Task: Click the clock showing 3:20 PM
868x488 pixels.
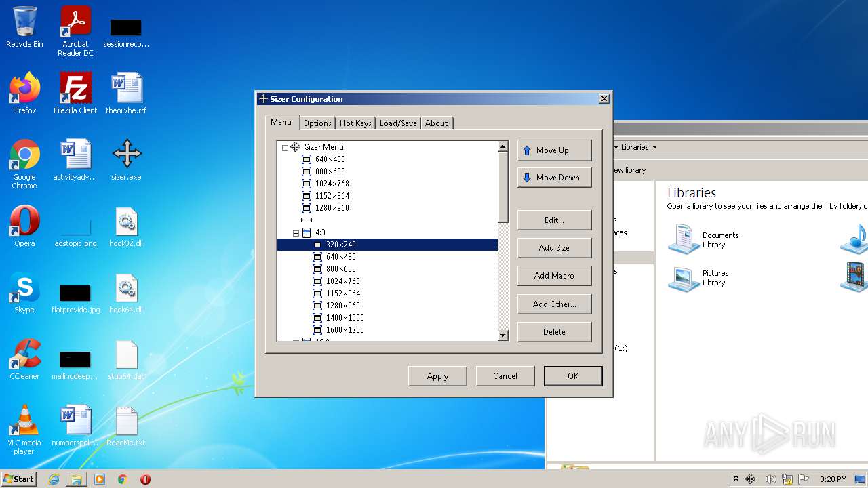Action: point(833,479)
